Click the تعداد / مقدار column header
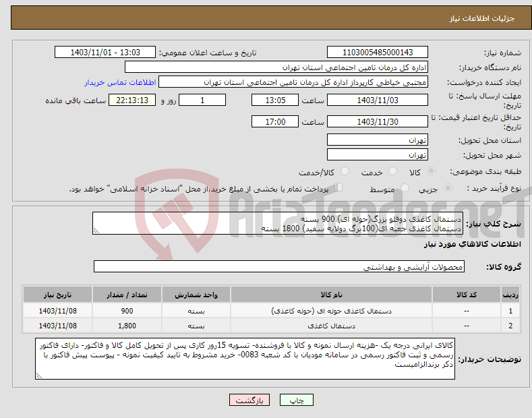This screenshot has width=532, height=418. (x=127, y=295)
